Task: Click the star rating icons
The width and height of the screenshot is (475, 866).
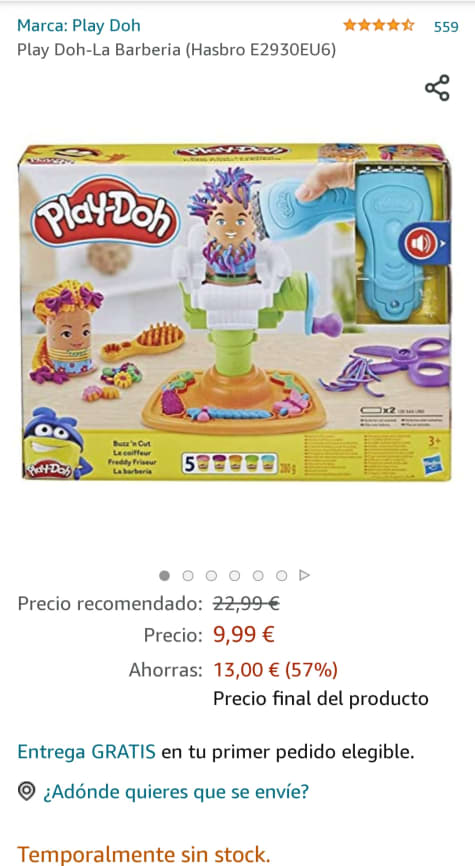Action: [x=378, y=25]
